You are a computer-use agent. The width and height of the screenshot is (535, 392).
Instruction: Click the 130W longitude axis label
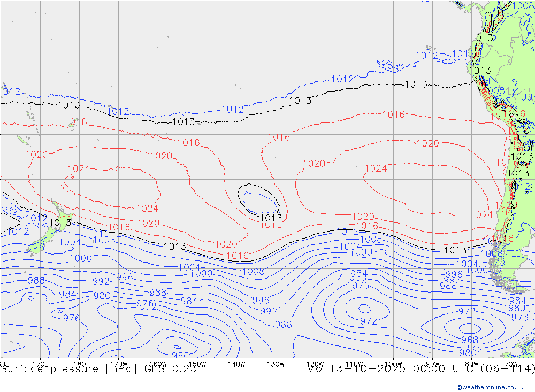[276, 364]
